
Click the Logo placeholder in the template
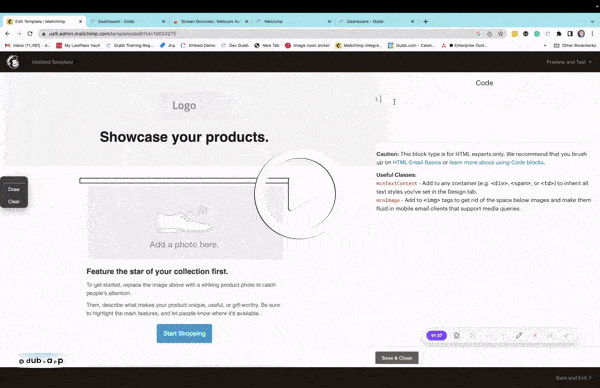[x=184, y=106]
